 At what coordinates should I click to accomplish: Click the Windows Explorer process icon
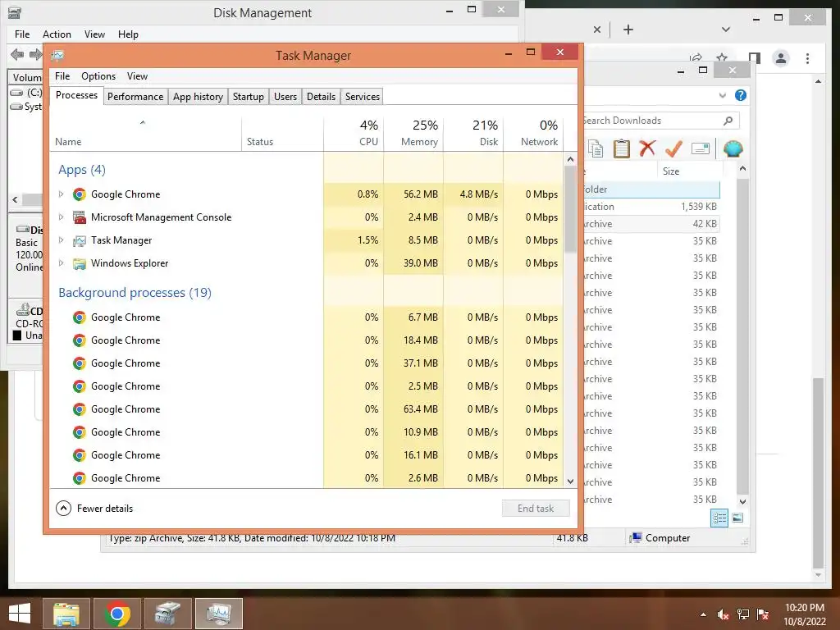80,263
